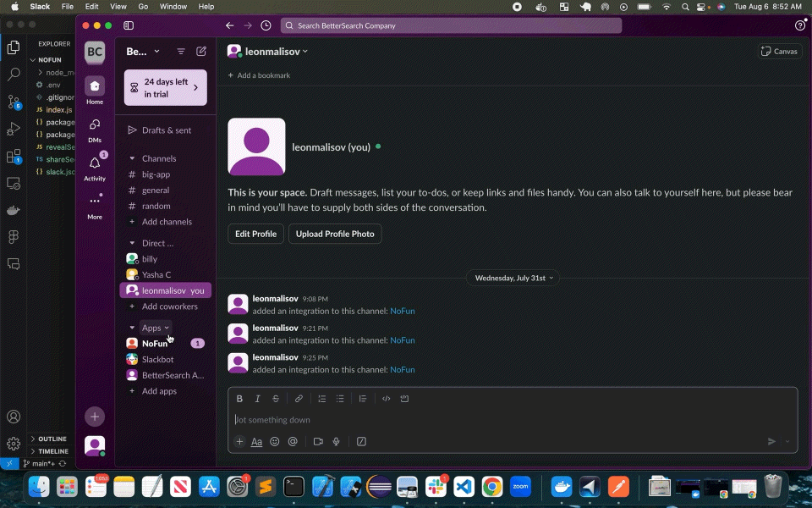Expand OUTLINE section in VS Code
The image size is (812, 508).
coord(51,439)
